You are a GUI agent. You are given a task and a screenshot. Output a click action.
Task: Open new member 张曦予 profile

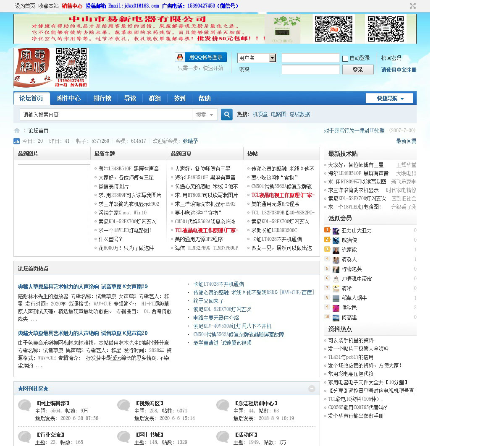[190, 141]
